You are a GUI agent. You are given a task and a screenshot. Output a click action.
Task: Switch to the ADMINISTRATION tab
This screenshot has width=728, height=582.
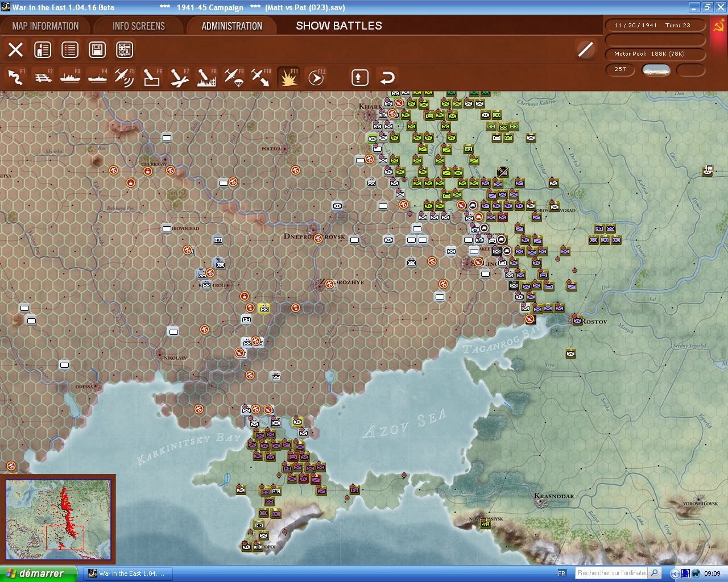(232, 26)
